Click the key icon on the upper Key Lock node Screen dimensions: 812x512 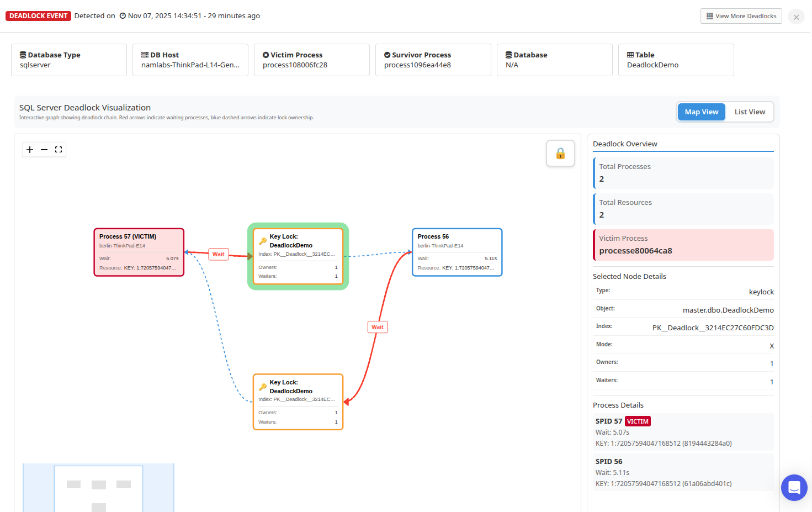[x=262, y=241]
